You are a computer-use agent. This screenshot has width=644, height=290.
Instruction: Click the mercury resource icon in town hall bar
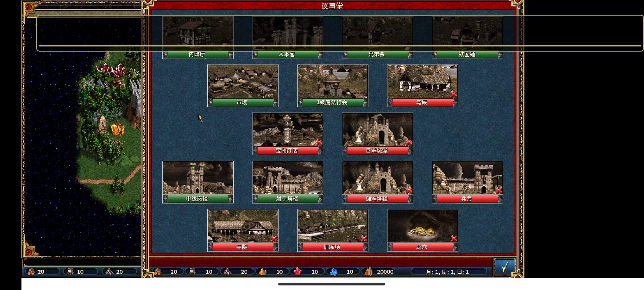coord(192,272)
